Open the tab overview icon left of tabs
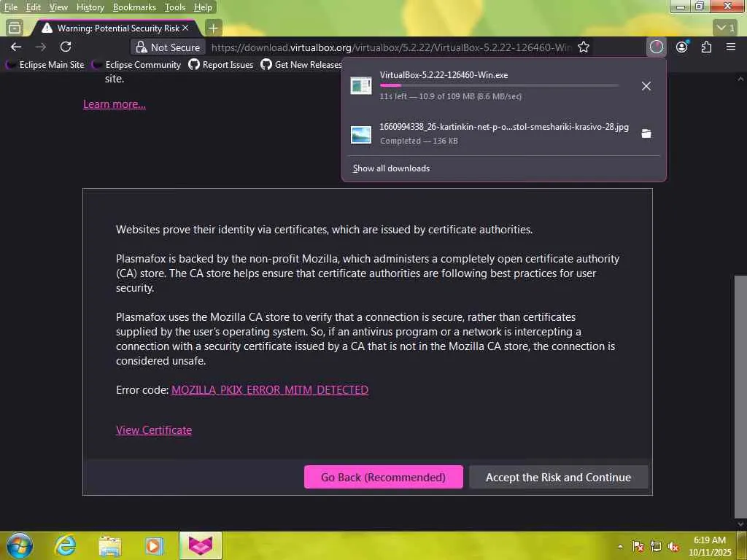The image size is (747, 560). click(x=15, y=28)
